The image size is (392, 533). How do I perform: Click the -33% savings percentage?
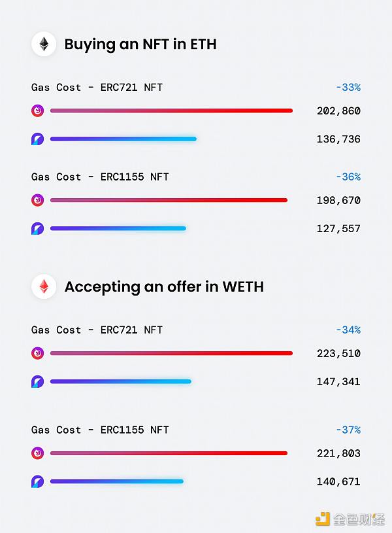pyautogui.click(x=348, y=87)
